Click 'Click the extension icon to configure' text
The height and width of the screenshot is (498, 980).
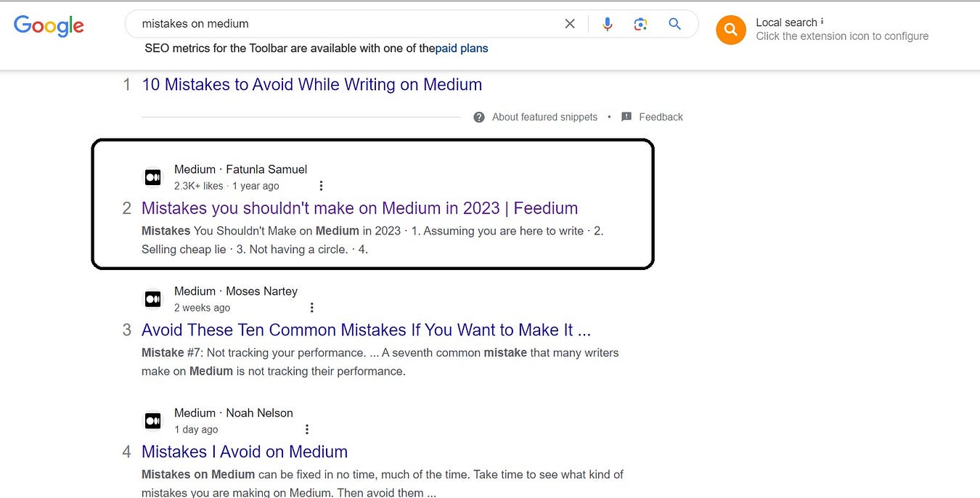point(842,36)
